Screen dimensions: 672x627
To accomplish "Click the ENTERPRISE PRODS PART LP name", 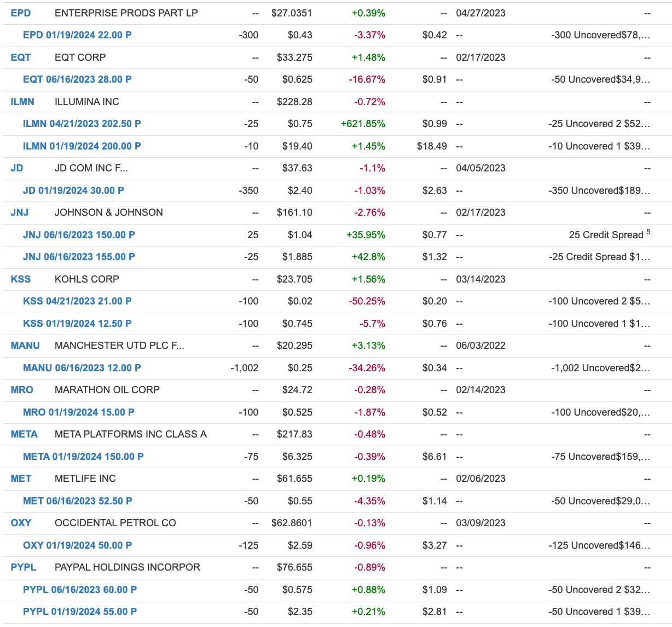I will click(x=126, y=13).
